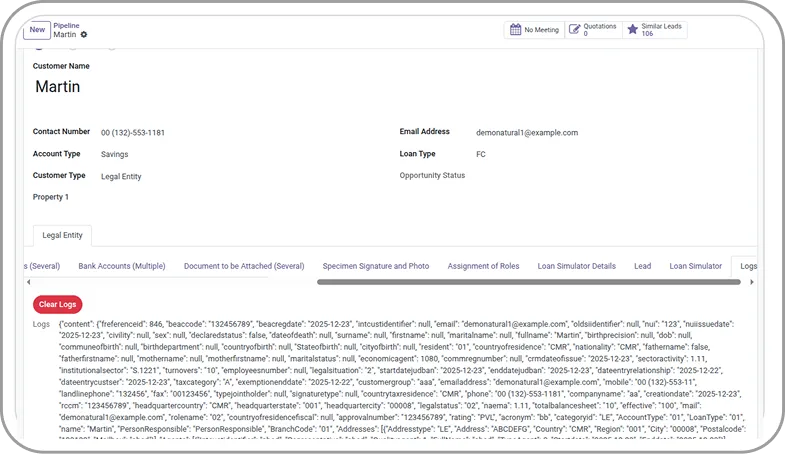Edit the customer name Martin field
The image size is (785, 454).
(x=58, y=87)
